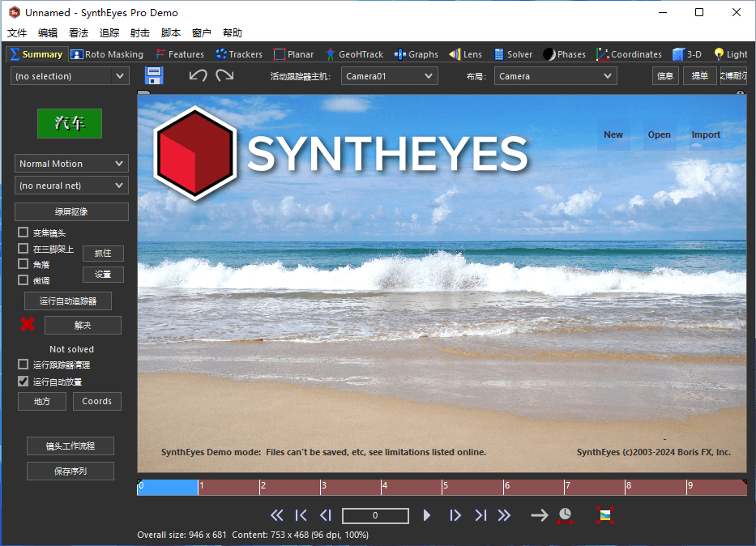Viewport: 756px width, 546px height.
Task: Switch to the Solver tab
Action: click(513, 54)
